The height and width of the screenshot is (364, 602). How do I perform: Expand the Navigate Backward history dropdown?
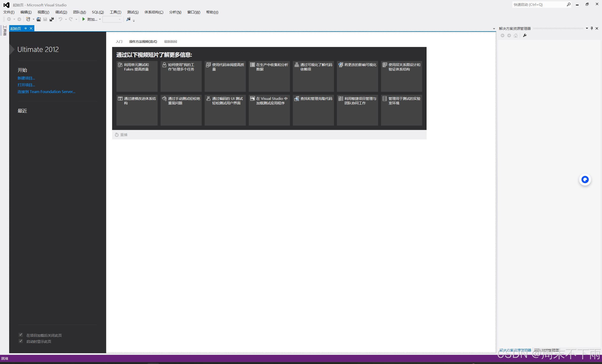pos(14,19)
